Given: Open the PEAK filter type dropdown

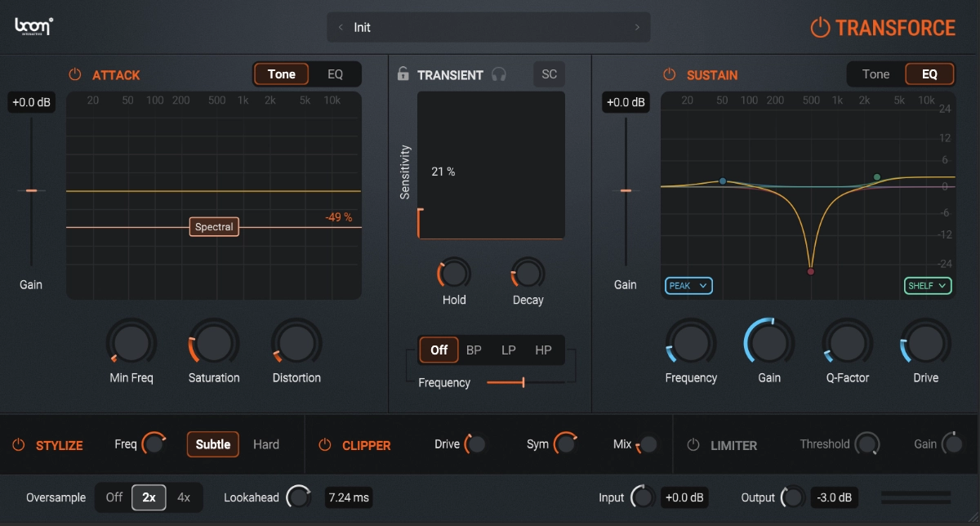Looking at the screenshot, I should (x=689, y=286).
